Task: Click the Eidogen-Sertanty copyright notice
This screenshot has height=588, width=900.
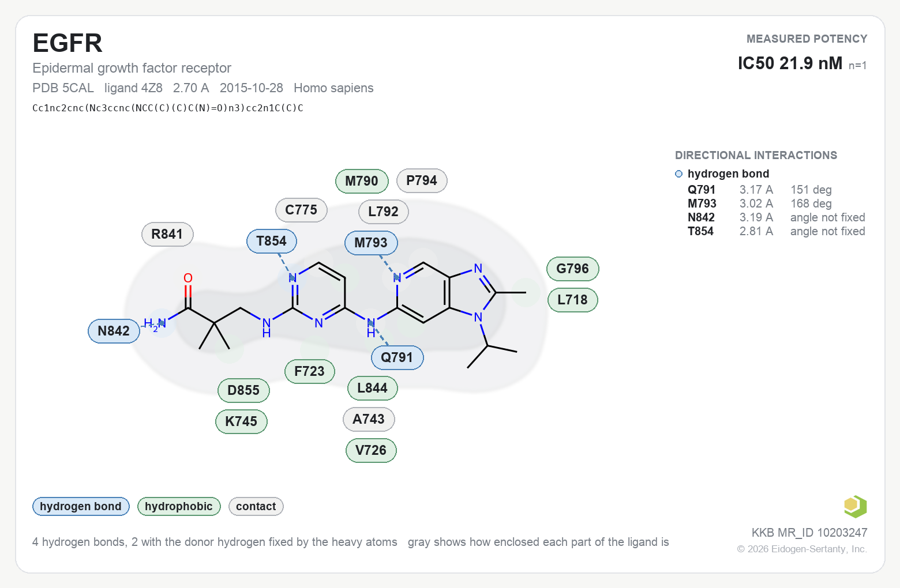Action: pyautogui.click(x=802, y=549)
